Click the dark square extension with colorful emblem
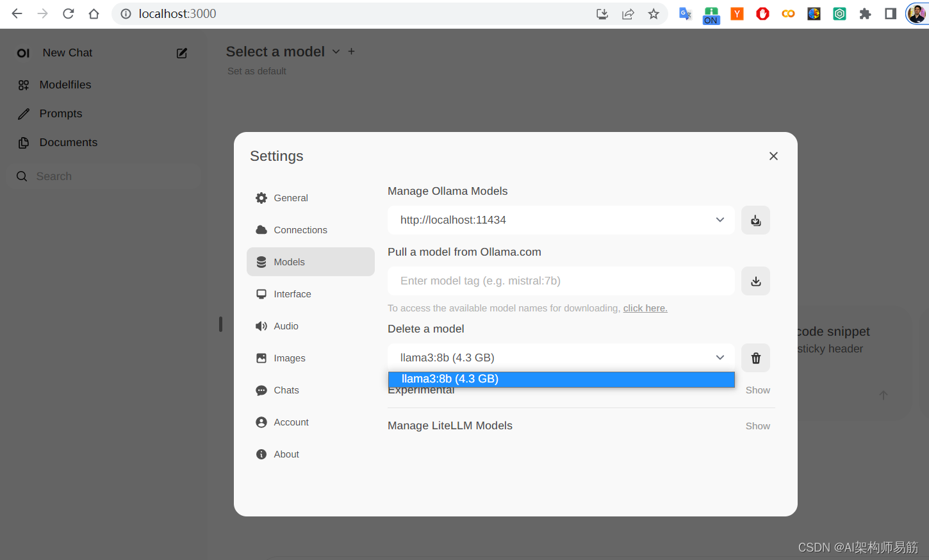Image resolution: width=929 pixels, height=560 pixels. pyautogui.click(x=814, y=14)
